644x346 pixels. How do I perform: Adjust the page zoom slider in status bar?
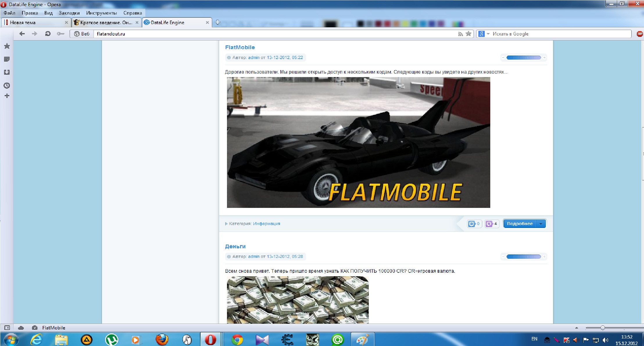click(x=603, y=328)
